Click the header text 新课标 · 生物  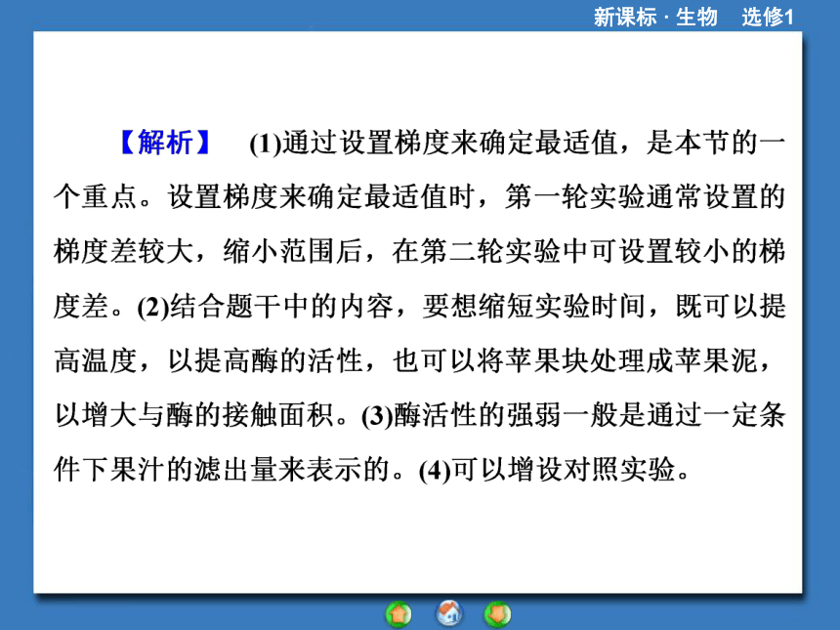(655, 17)
